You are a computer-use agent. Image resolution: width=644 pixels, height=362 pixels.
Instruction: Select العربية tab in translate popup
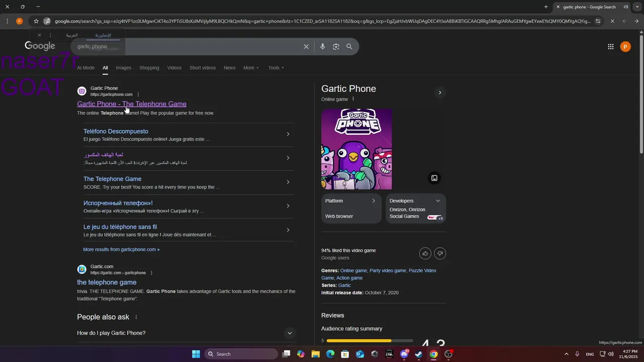coord(72,36)
